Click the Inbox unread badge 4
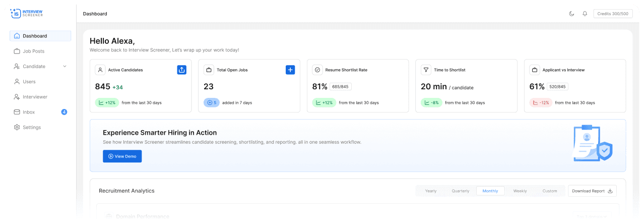 coord(64,112)
